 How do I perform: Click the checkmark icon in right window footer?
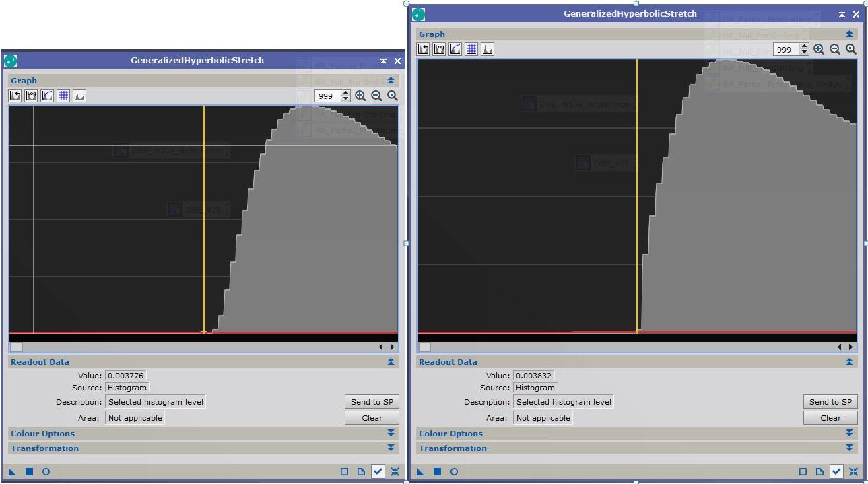836,472
